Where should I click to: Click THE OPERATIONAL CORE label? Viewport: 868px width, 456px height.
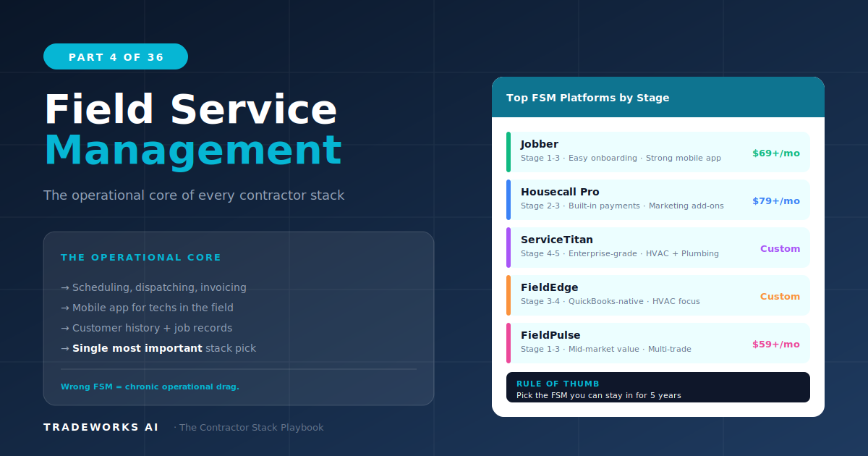pos(141,258)
